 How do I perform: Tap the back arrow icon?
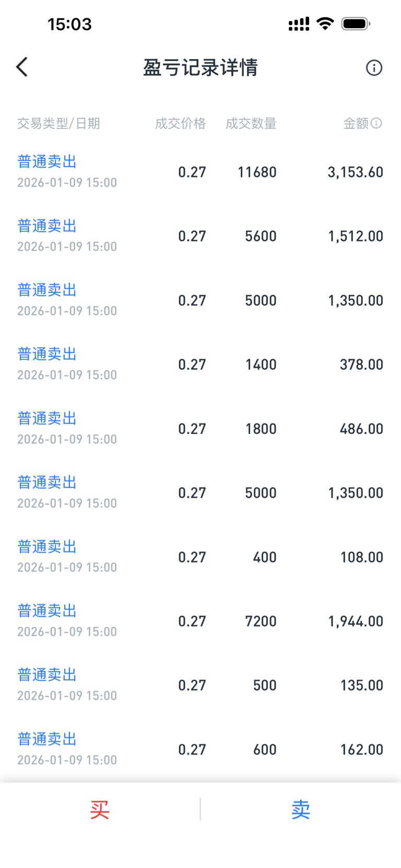pos(22,67)
